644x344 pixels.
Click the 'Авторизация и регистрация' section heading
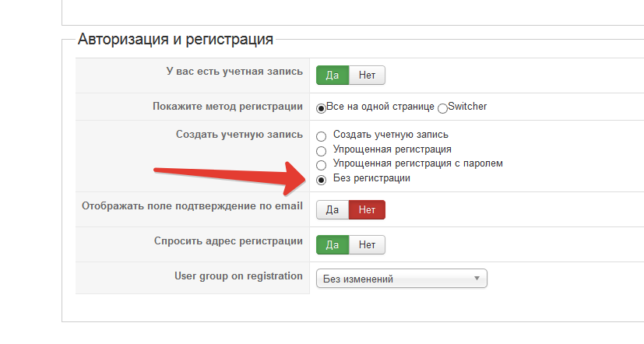coord(175,39)
